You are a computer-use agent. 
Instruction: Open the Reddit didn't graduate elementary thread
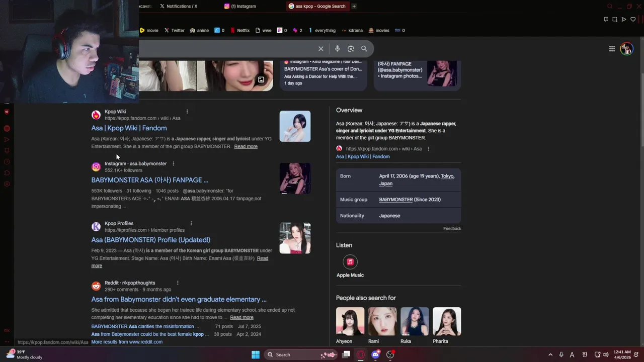pos(179,299)
